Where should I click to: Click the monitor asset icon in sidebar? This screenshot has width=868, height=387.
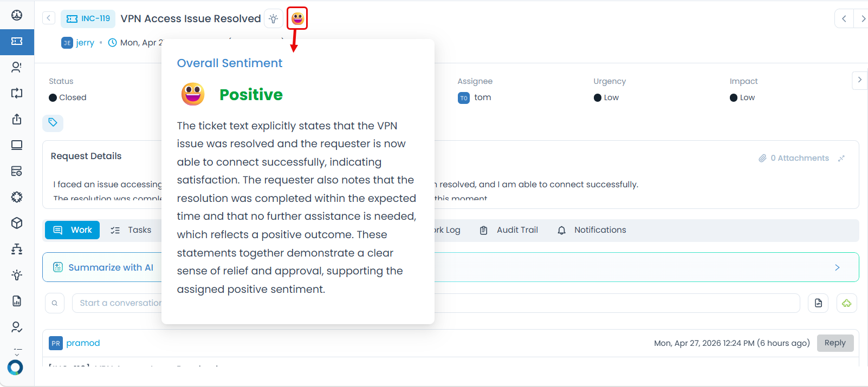click(17, 145)
